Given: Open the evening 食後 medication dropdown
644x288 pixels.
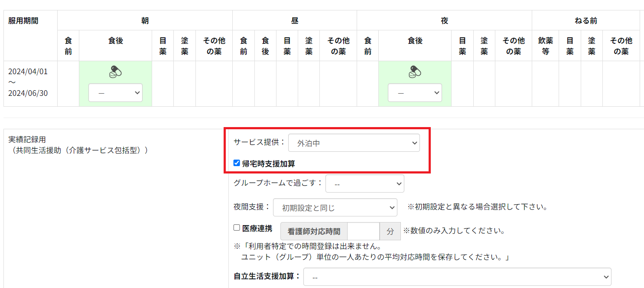Looking at the screenshot, I should tap(415, 93).
